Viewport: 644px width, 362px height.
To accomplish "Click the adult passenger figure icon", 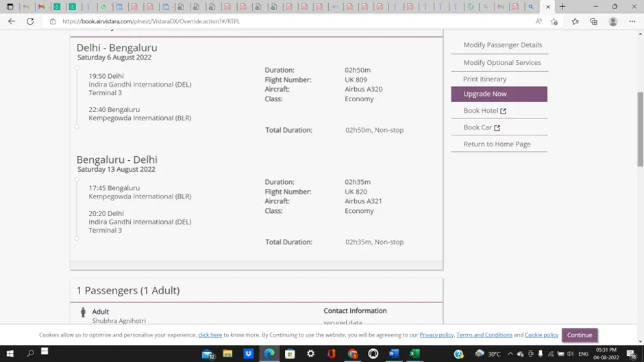I will 83,312.
